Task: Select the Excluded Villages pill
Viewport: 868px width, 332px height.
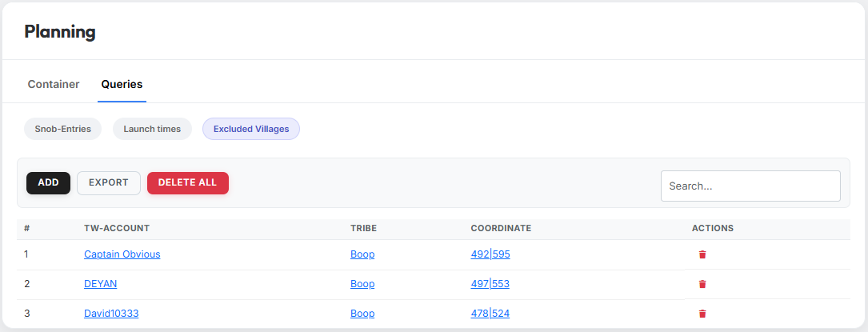Action: click(x=251, y=129)
